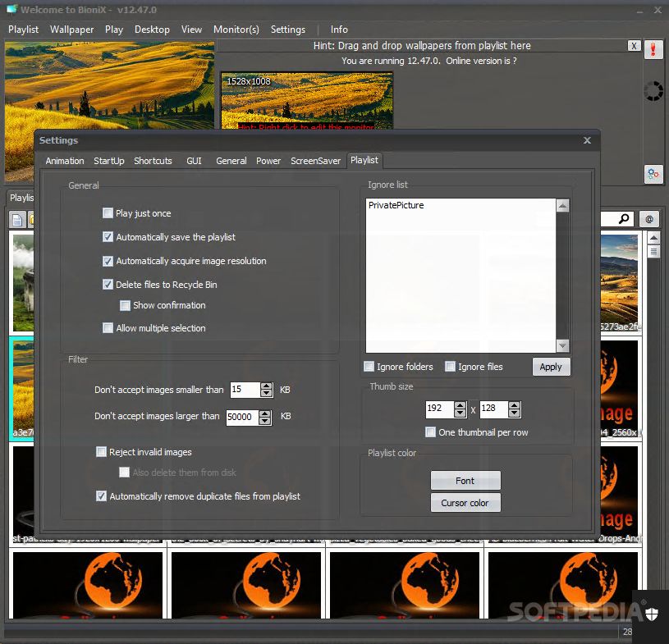Image resolution: width=669 pixels, height=644 pixels.
Task: Click the new playlist document icon
Action: click(17, 220)
